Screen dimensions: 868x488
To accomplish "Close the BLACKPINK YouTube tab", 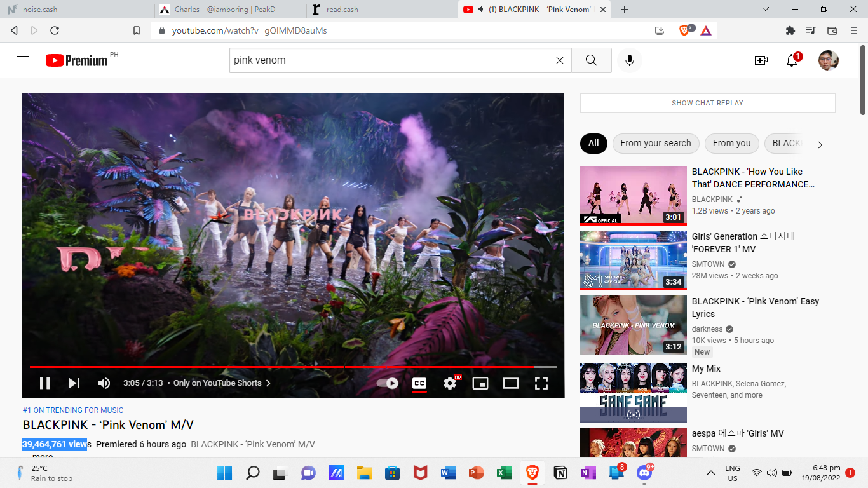I will [602, 10].
